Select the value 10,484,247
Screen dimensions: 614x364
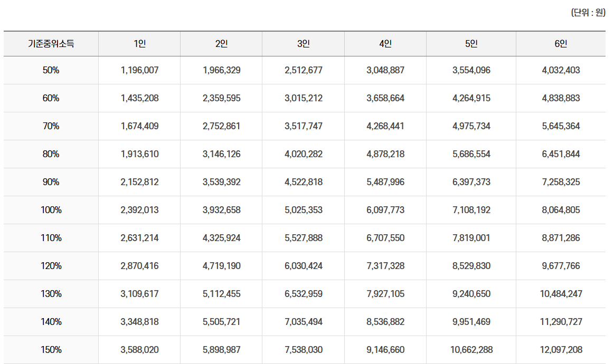click(561, 293)
